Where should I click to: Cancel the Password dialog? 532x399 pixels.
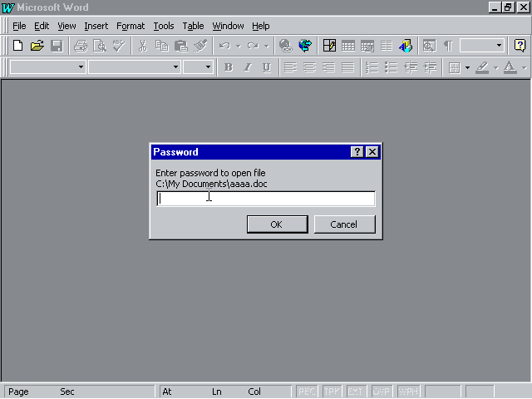(x=344, y=224)
